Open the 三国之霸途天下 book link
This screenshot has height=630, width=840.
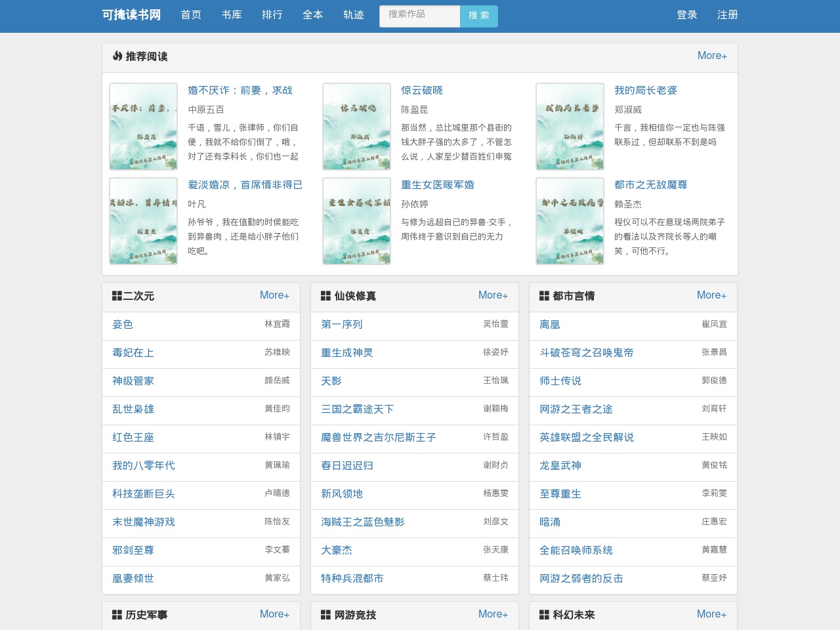(358, 409)
